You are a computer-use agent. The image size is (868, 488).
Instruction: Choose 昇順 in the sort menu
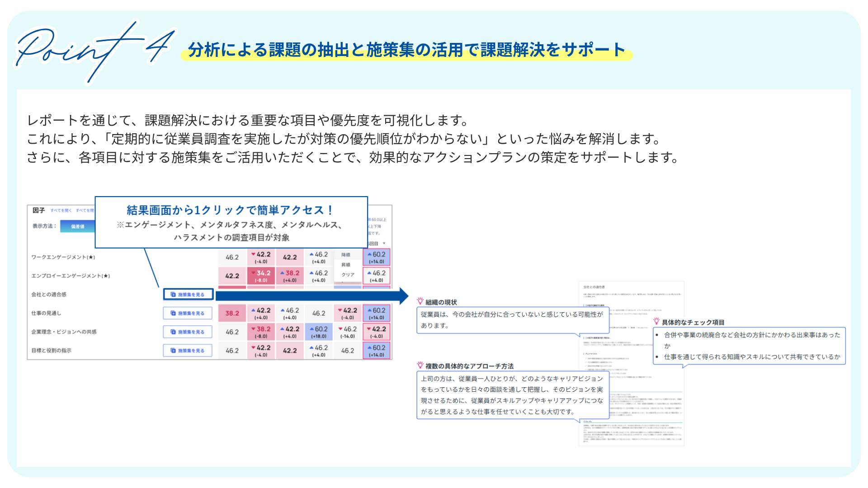coord(346,265)
